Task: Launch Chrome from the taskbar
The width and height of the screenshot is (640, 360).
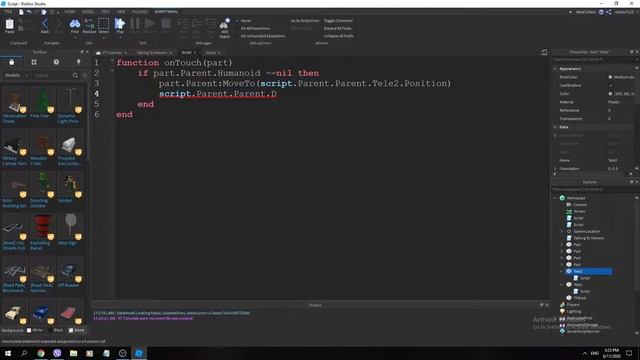Action: 41,353
